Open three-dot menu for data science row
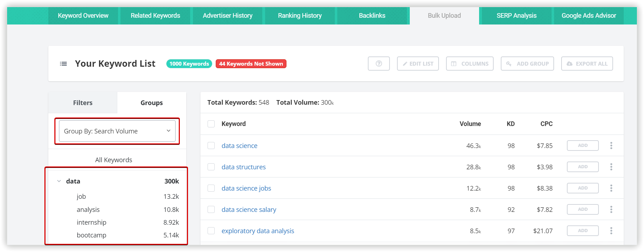The width and height of the screenshot is (644, 252). [x=611, y=146]
